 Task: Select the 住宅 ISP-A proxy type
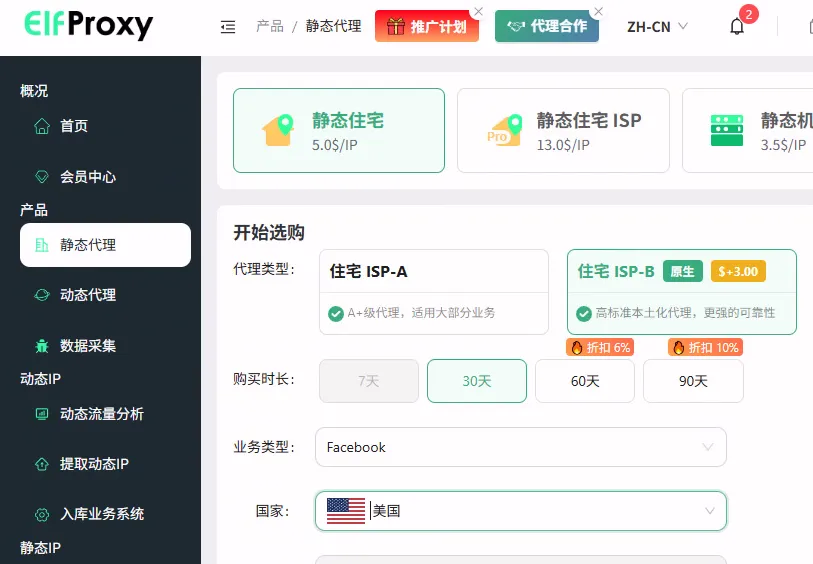pyautogui.click(x=433, y=291)
